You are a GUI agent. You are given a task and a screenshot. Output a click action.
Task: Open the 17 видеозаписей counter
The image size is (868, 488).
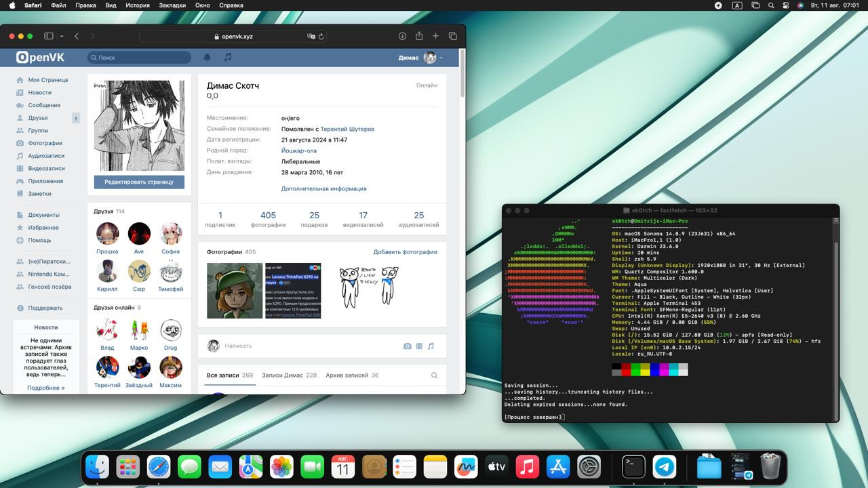(x=363, y=219)
